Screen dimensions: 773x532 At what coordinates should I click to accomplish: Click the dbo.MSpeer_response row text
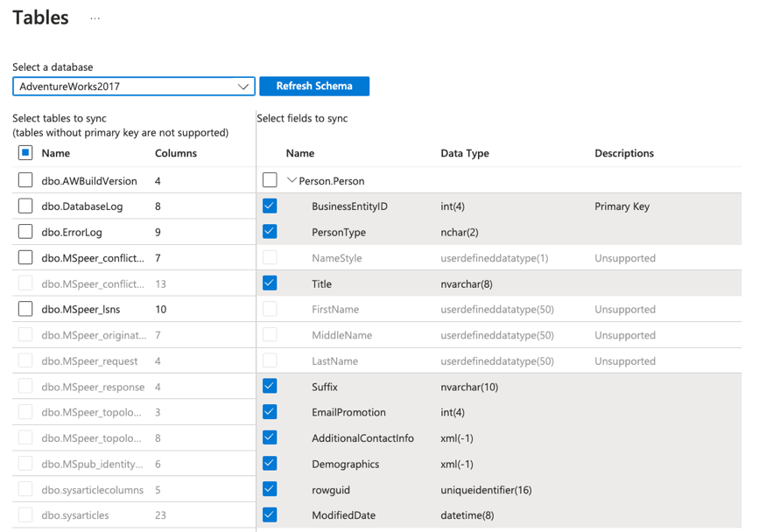click(93, 387)
